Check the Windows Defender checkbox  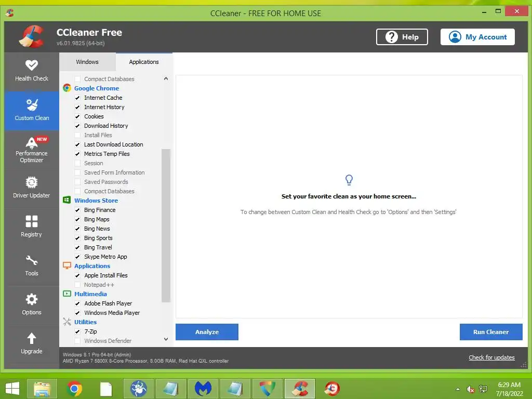pyautogui.click(x=77, y=341)
